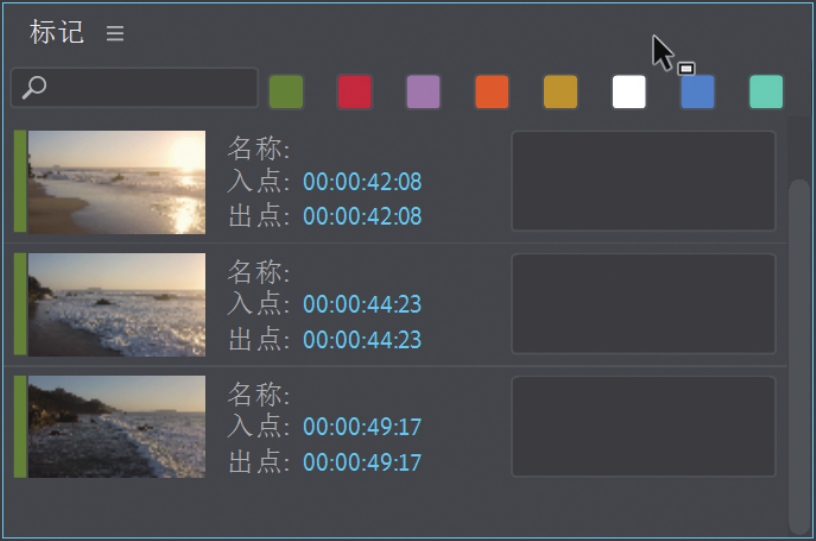Toggle the purple marker color filter

[x=423, y=92]
